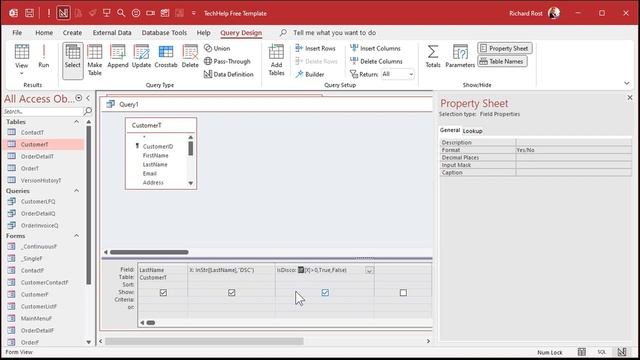Select the Select query type
Image resolution: width=640 pixels, height=360 pixels.
[x=73, y=60]
